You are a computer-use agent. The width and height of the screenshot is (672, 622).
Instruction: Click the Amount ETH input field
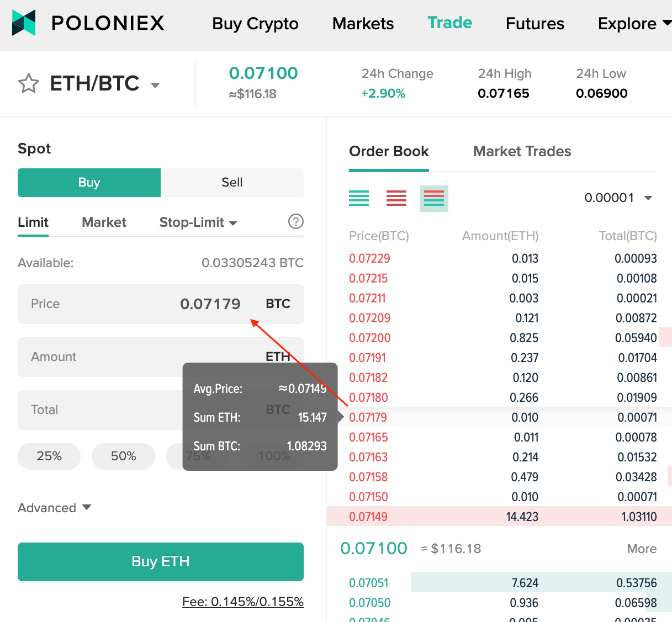(x=99, y=357)
